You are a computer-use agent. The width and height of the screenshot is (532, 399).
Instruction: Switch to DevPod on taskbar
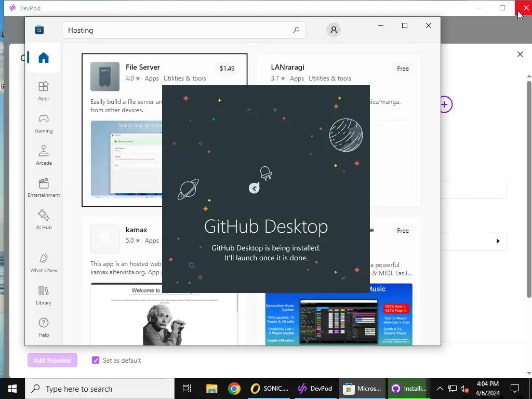pos(315,389)
